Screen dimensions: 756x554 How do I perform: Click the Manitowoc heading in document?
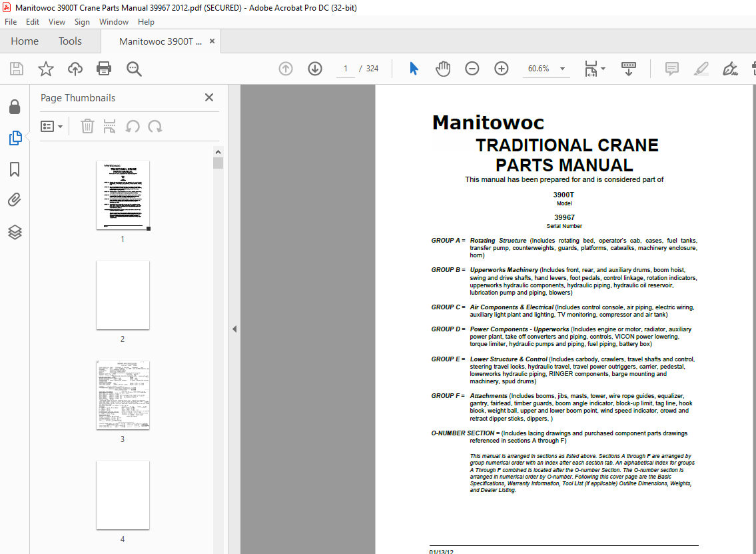pos(488,123)
